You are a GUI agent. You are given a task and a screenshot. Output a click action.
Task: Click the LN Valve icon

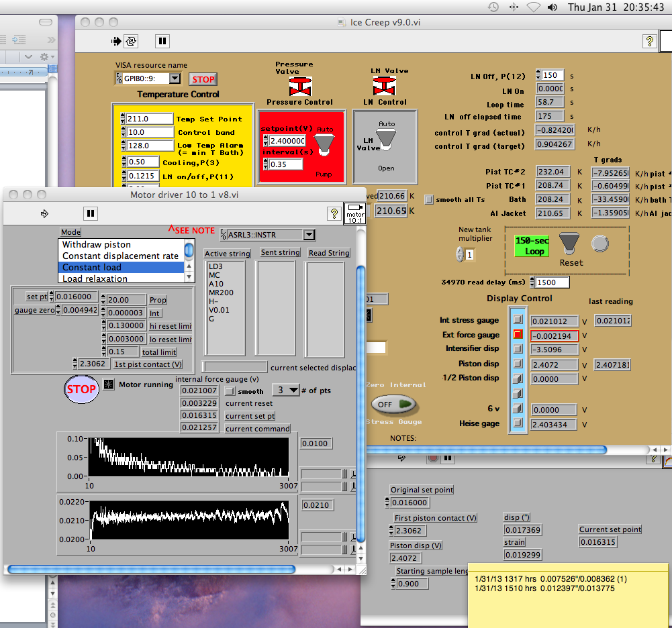tap(384, 86)
